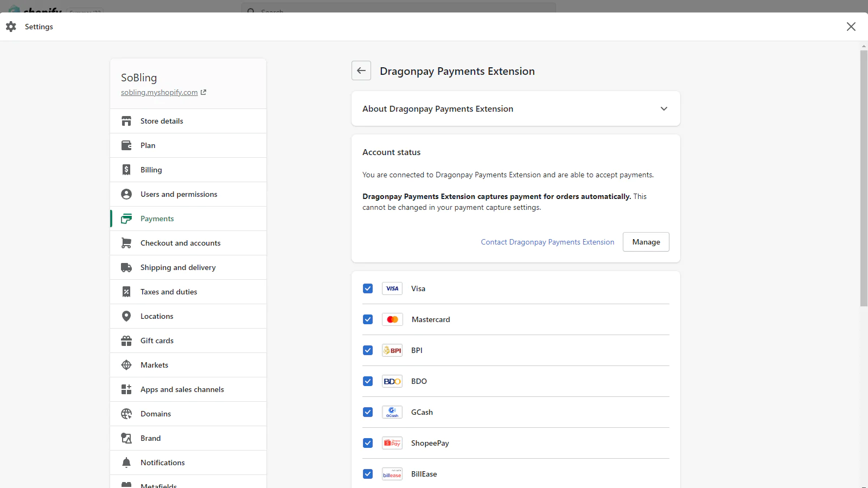Toggle the BillEase checkbox
The width and height of the screenshot is (868, 488).
click(368, 474)
